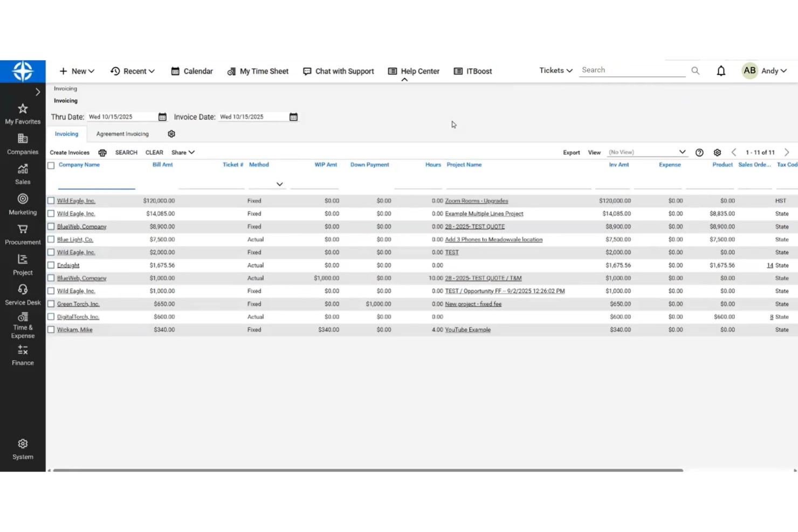This screenshot has width=798, height=532.
Task: Open the Finance module in the sidebar
Action: click(x=22, y=354)
